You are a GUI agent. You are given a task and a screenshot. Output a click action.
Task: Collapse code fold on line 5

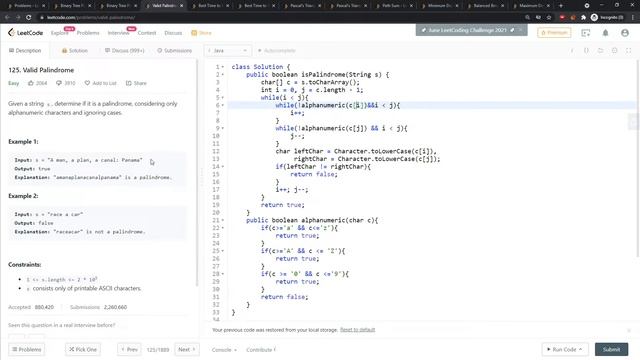(223, 98)
